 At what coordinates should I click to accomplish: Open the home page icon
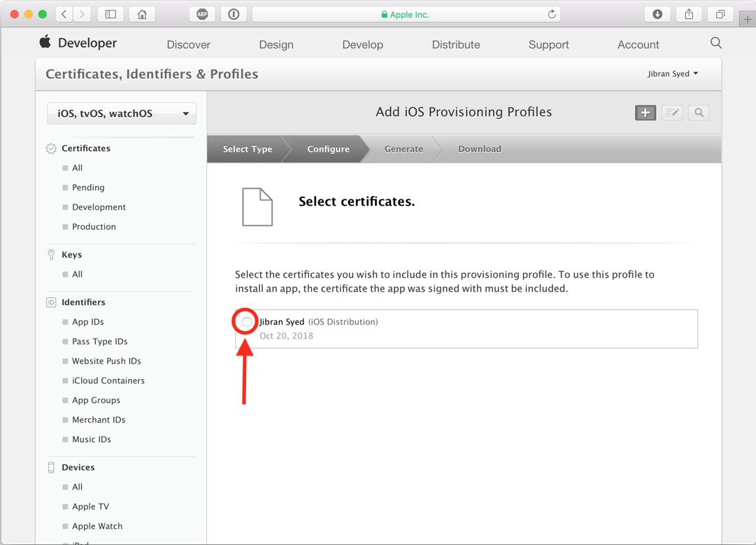pyautogui.click(x=142, y=14)
